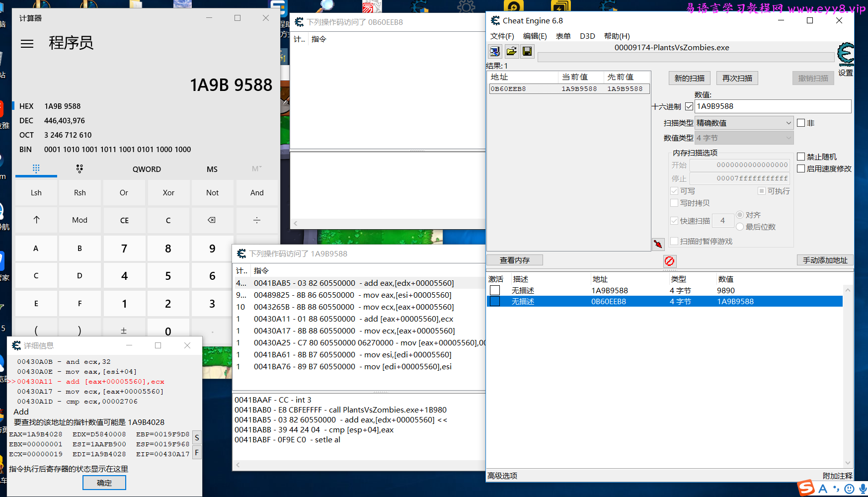
Task: Enable 启用速度修改 speedhack checkbox
Action: (x=801, y=169)
